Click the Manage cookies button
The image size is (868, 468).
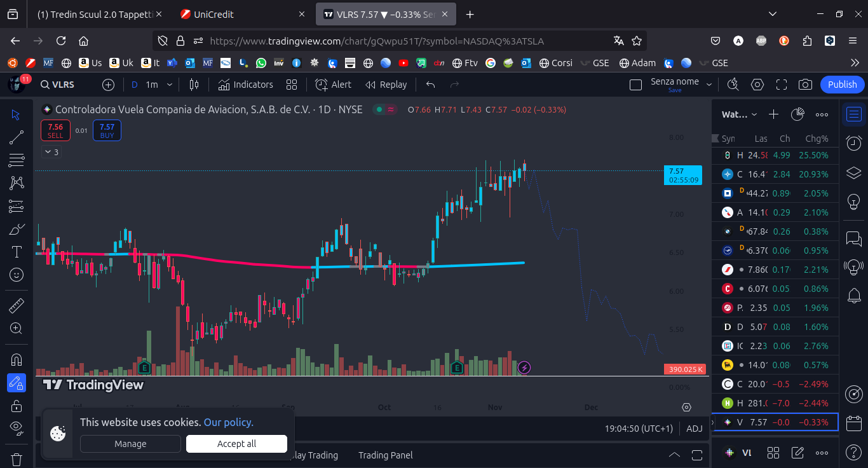[x=130, y=444]
